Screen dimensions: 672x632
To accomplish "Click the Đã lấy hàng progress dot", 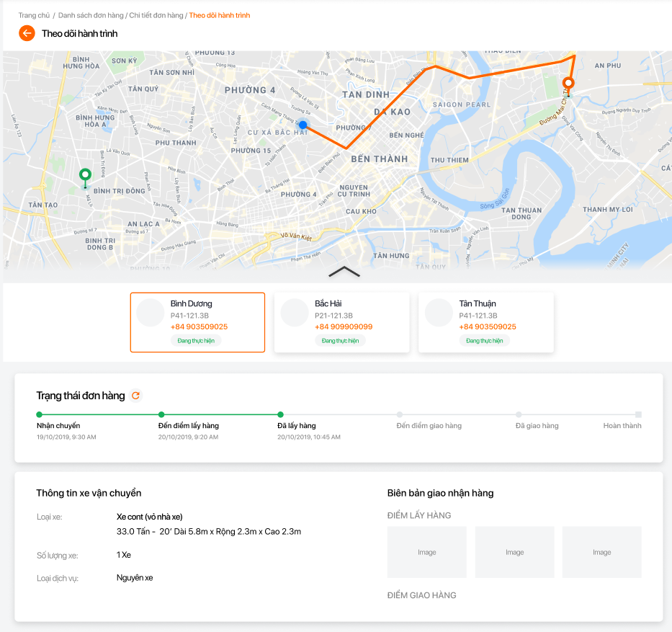I will coord(280,414).
